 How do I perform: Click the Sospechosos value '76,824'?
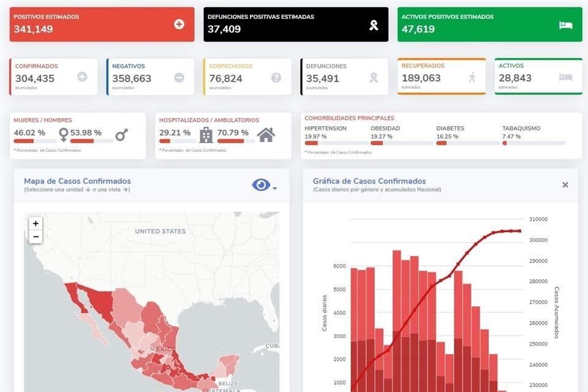click(226, 78)
